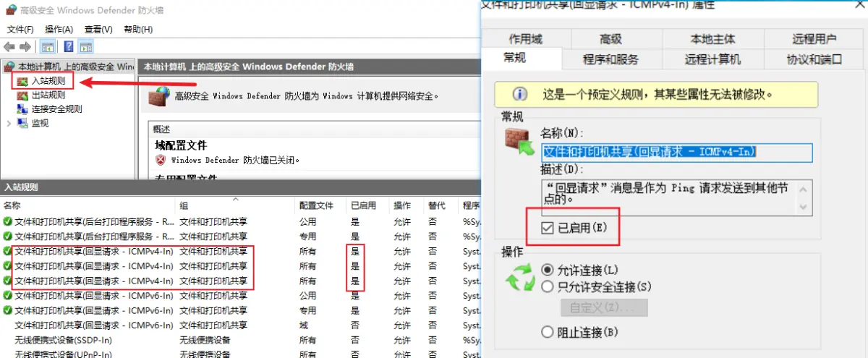The width and height of the screenshot is (868, 358).
Task: Select the 允许连接(L) radio button
Action: click(x=548, y=269)
